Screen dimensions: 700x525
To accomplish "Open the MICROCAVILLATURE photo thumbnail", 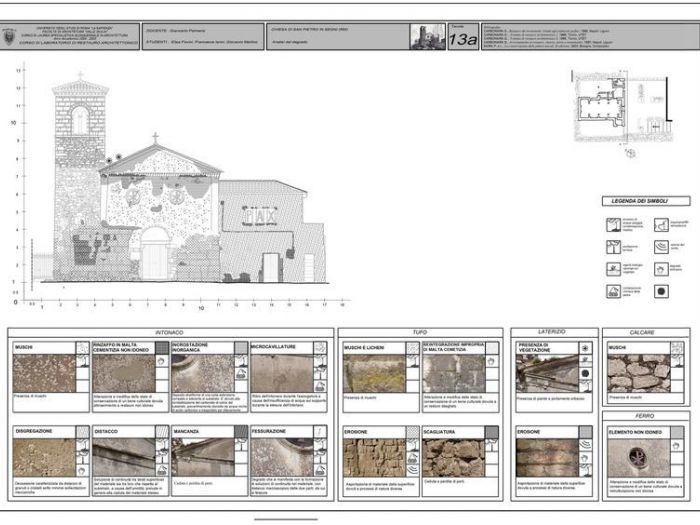I will point(282,373).
